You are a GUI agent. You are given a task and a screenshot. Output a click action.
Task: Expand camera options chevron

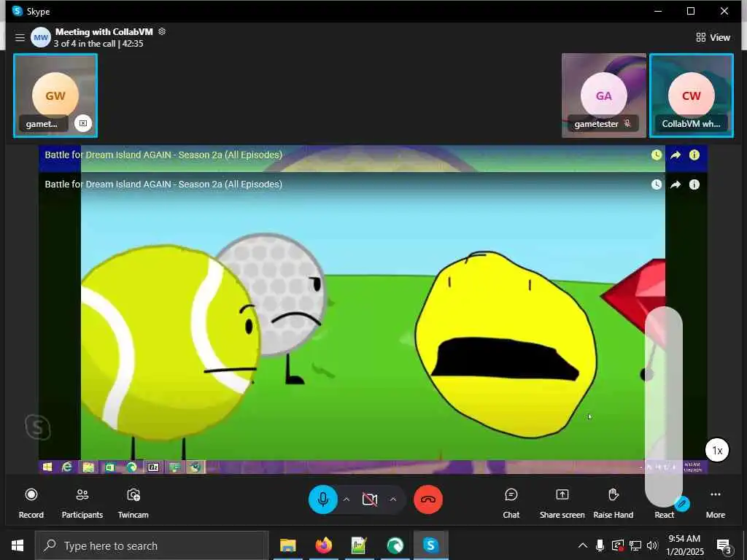(x=393, y=499)
